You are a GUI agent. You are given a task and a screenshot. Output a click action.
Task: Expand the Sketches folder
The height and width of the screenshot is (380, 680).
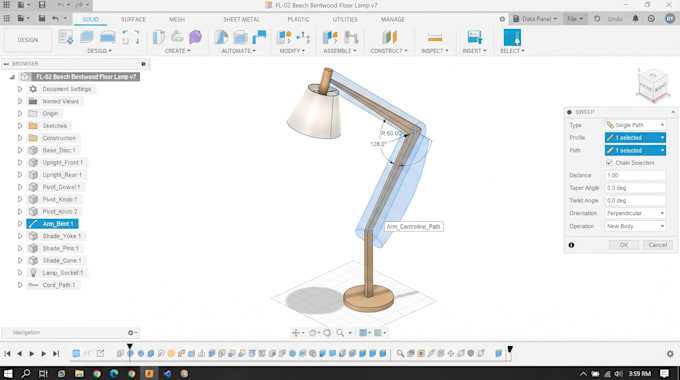(20, 125)
